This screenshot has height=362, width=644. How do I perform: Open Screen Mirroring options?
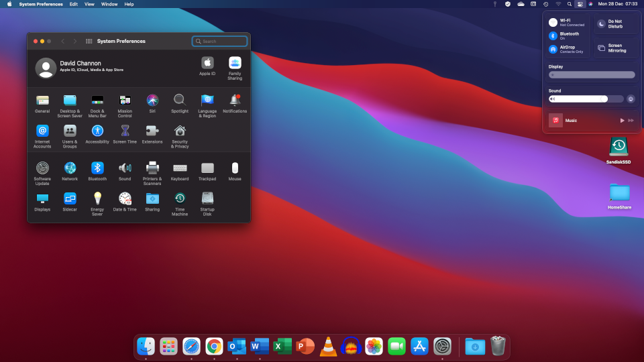coord(616,48)
